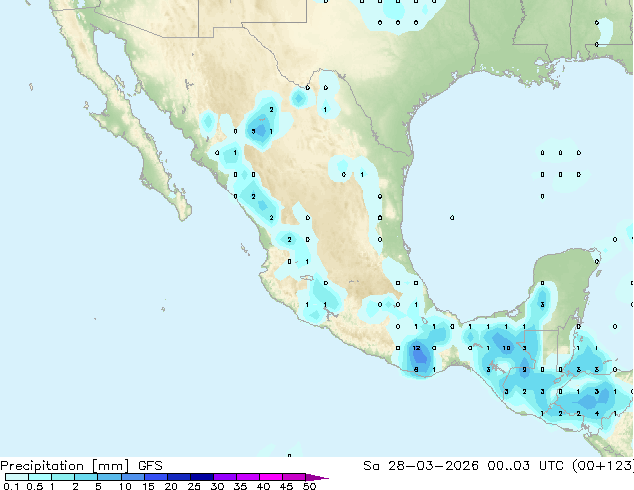Select the 0.5–1 mm legend color swatch
Image resolution: width=634 pixels, height=490 pixels.
40,477
